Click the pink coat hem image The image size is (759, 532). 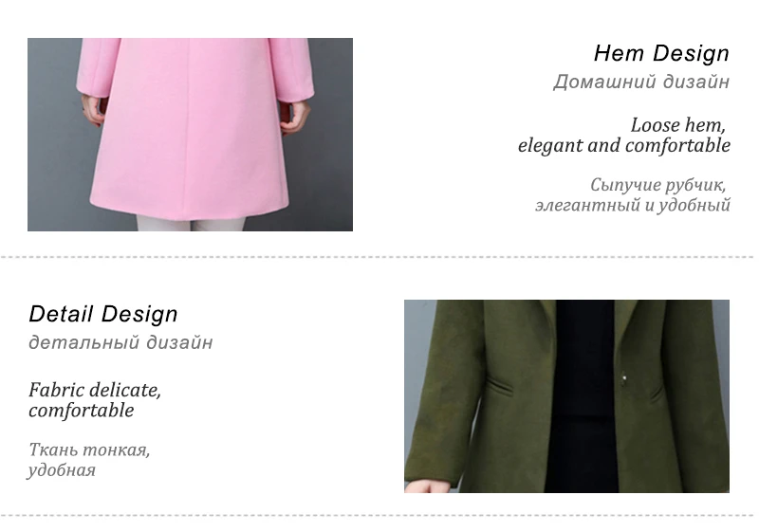190,135
